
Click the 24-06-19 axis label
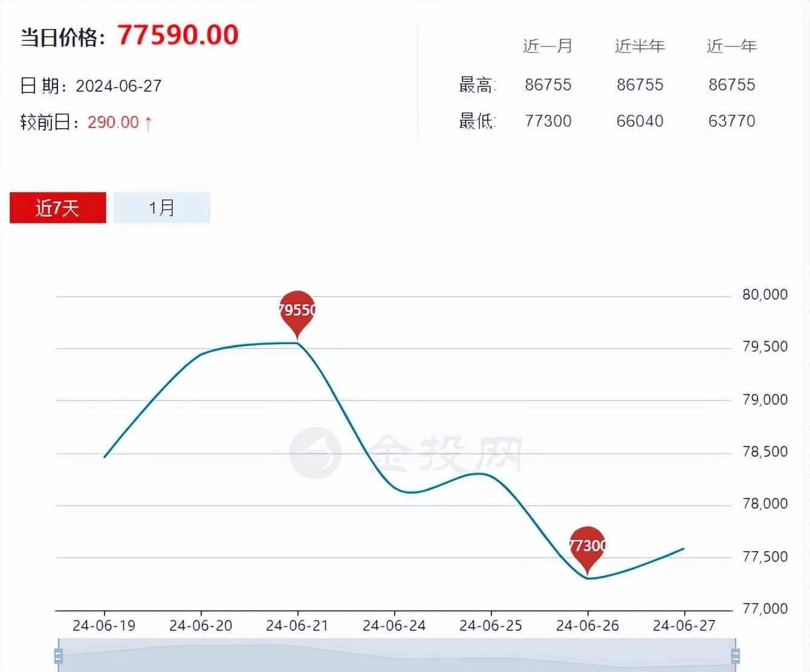(104, 625)
